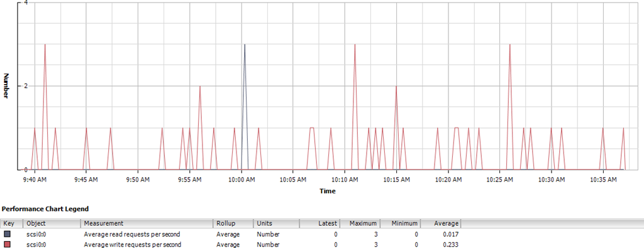Sort legend by the Key column header
644x248 pixels.
12,224
